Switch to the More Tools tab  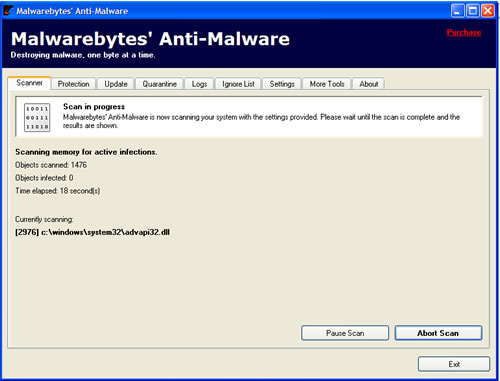click(327, 84)
